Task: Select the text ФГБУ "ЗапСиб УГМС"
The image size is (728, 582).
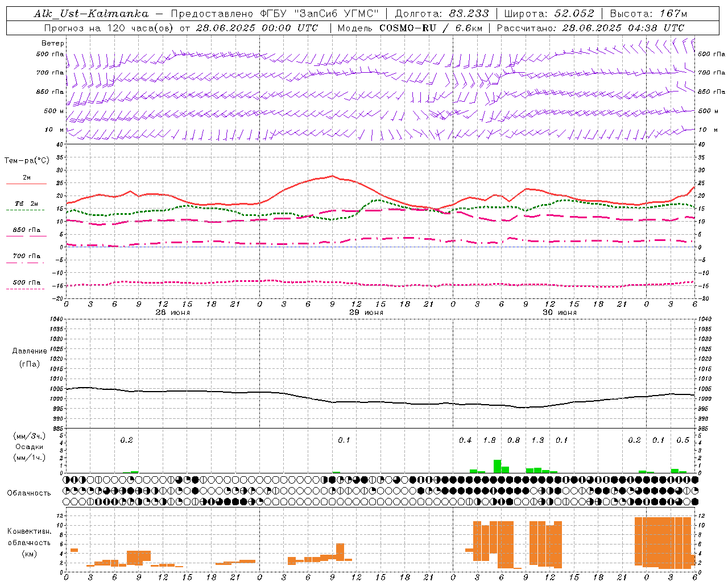Action: 319,14
